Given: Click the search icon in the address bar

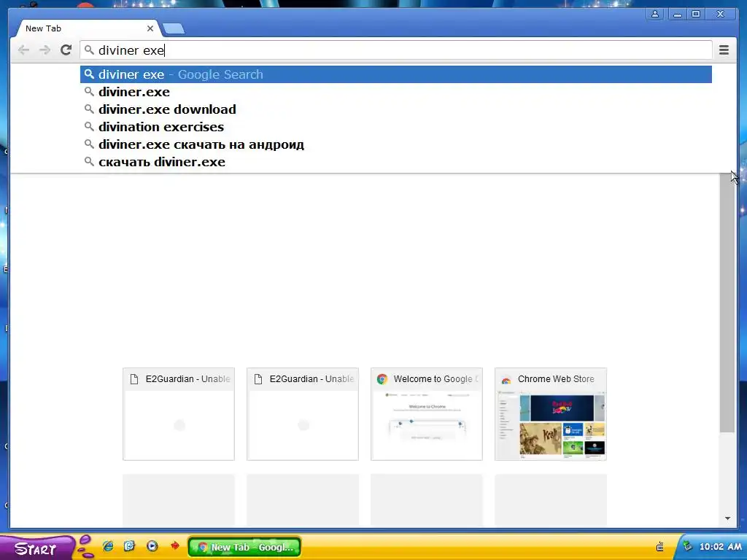Looking at the screenshot, I should pos(89,50).
